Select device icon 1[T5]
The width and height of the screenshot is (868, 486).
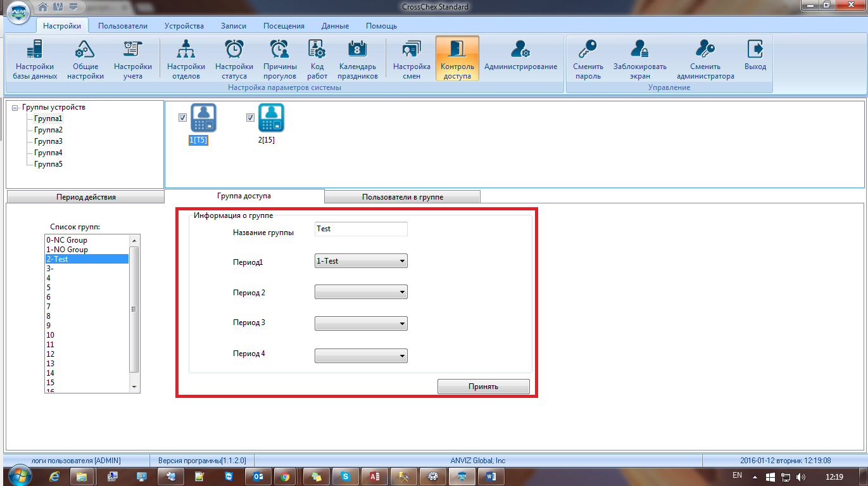tap(203, 118)
